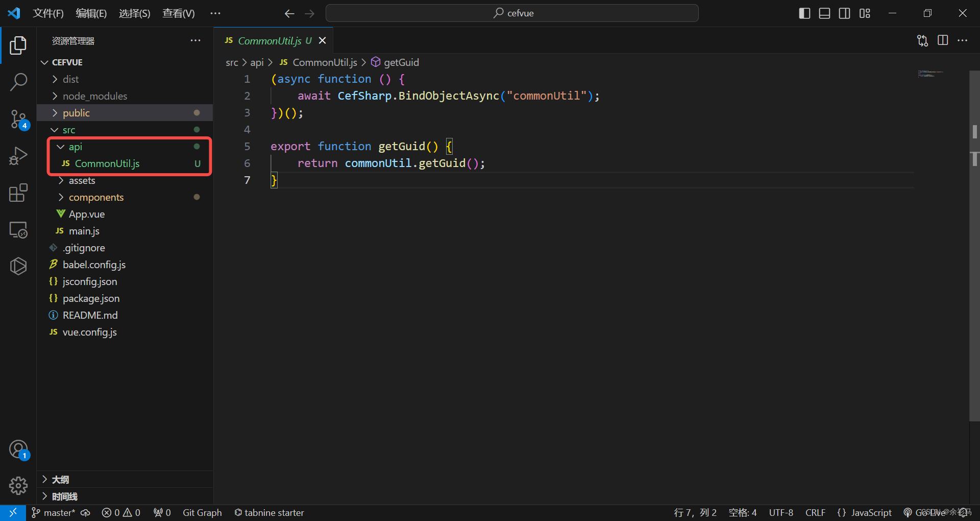Viewport: 980px width, 521px height.
Task: Toggle the secondary sidebar visibility
Action: tap(845, 13)
